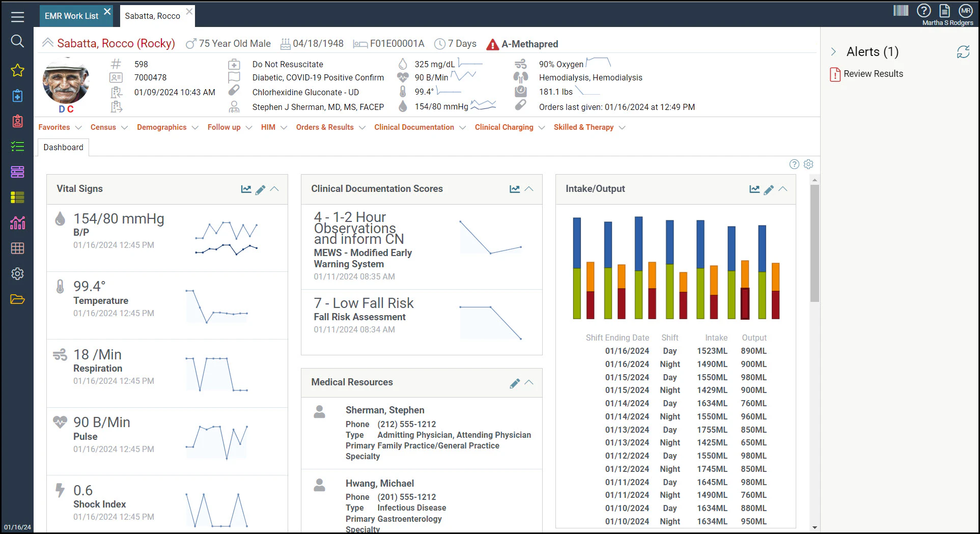
Task: Collapse the Clinical Documentation Scores panel
Action: coord(529,188)
